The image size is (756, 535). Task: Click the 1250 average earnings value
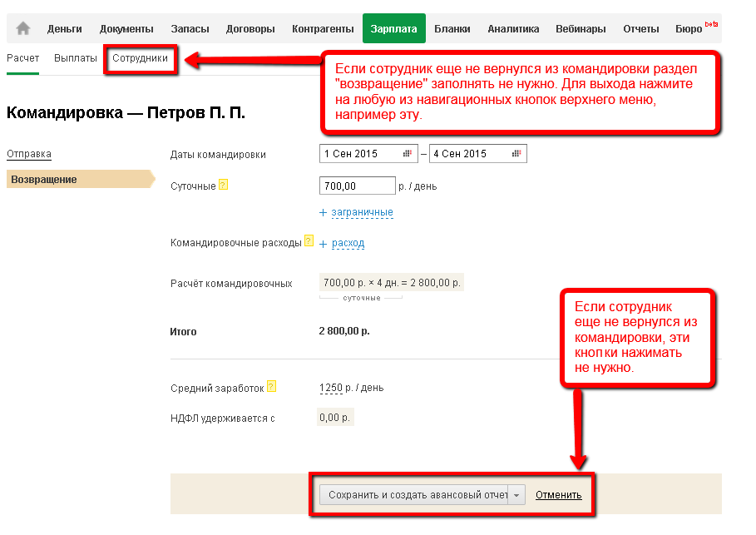(x=331, y=388)
